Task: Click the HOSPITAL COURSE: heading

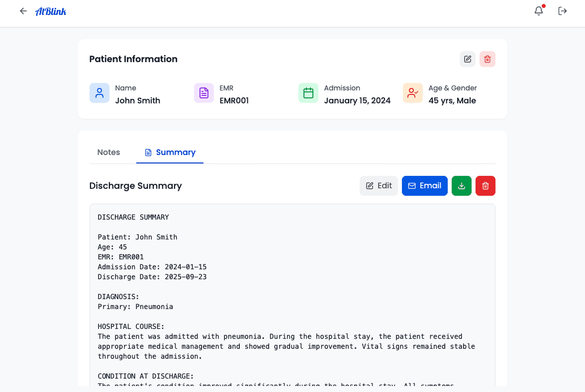Action: (x=131, y=326)
